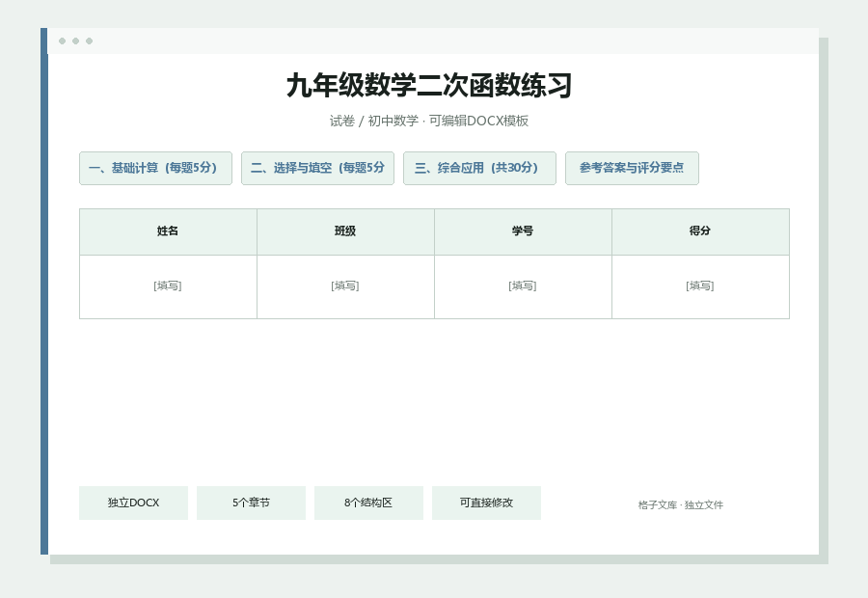This screenshot has width=868, height=598.
Task: Click the 独立DOCX tag
Action: click(133, 503)
